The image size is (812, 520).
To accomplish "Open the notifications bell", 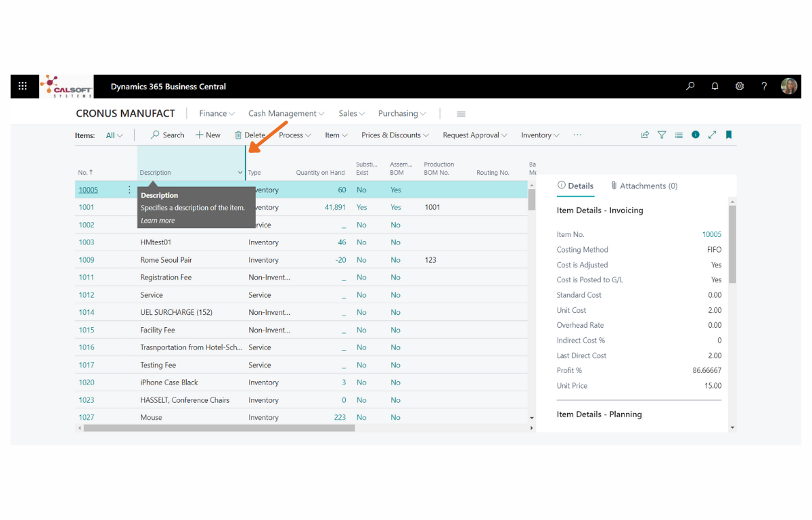I will click(x=715, y=86).
